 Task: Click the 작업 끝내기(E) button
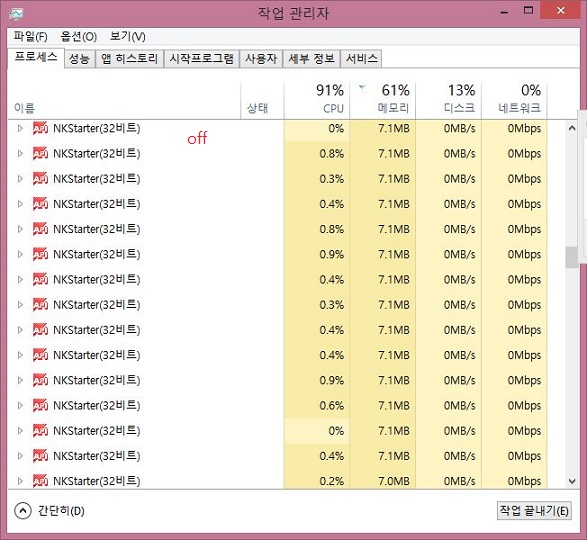pyautogui.click(x=534, y=510)
